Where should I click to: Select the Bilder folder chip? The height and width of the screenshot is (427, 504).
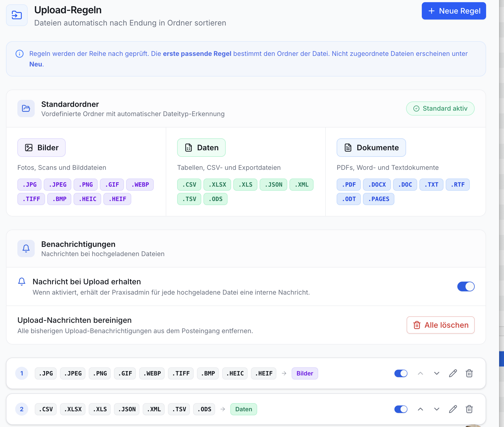click(x=42, y=148)
